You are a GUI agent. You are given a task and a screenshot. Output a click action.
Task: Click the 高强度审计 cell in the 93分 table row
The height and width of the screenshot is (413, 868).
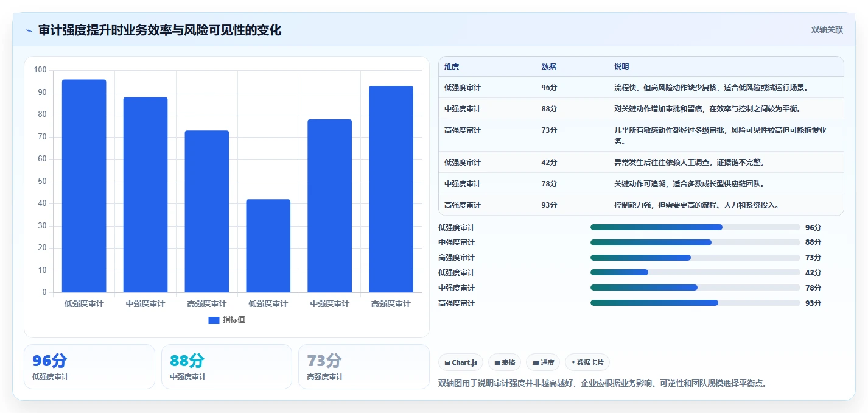pyautogui.click(x=463, y=205)
